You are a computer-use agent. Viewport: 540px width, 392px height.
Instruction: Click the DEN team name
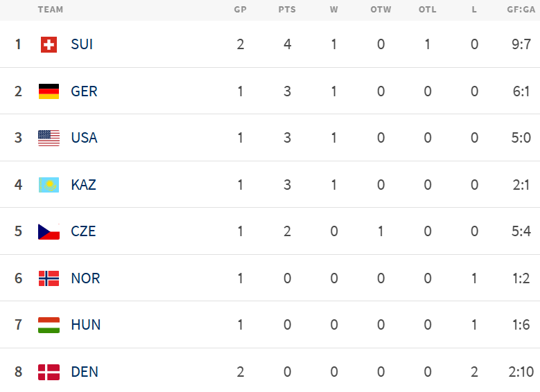(x=85, y=372)
